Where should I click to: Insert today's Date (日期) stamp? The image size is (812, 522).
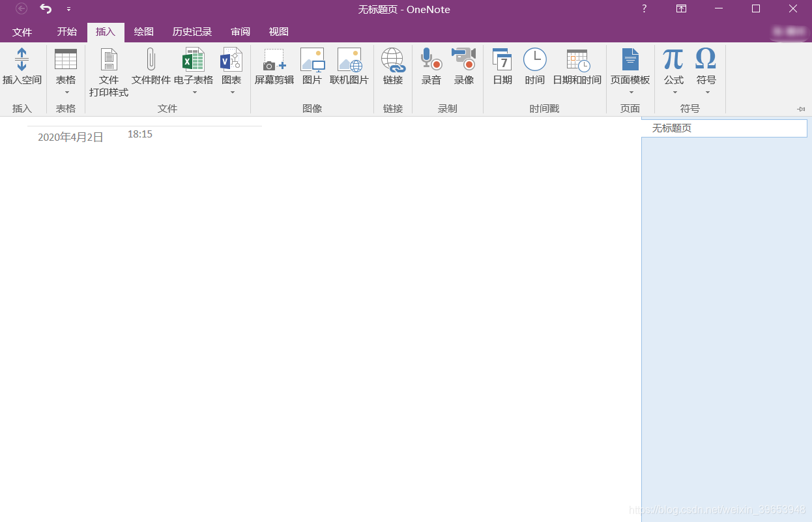coord(502,59)
